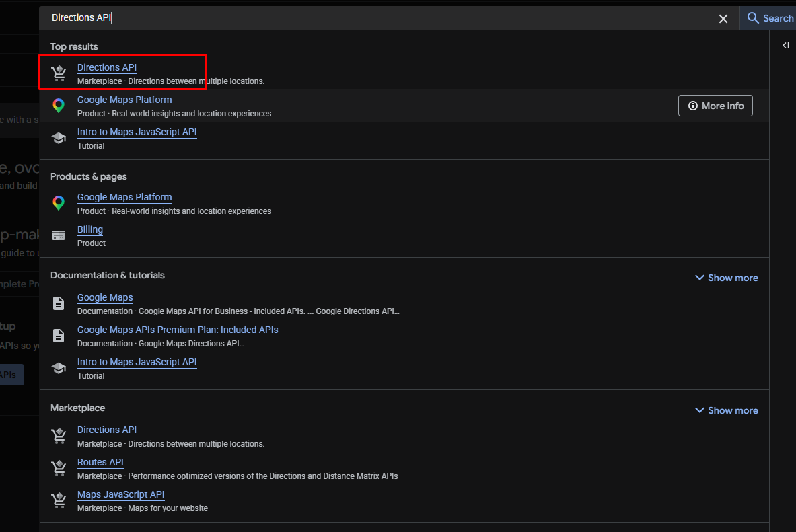Viewport: 796px width, 532px height.
Task: Click the graduation cap icon under Top results
Action: pyautogui.click(x=59, y=138)
